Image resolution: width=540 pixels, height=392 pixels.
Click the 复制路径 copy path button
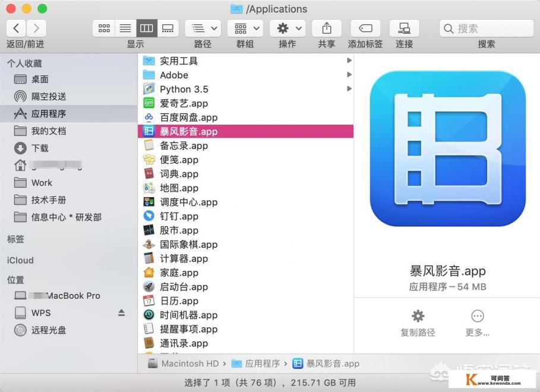(x=418, y=323)
